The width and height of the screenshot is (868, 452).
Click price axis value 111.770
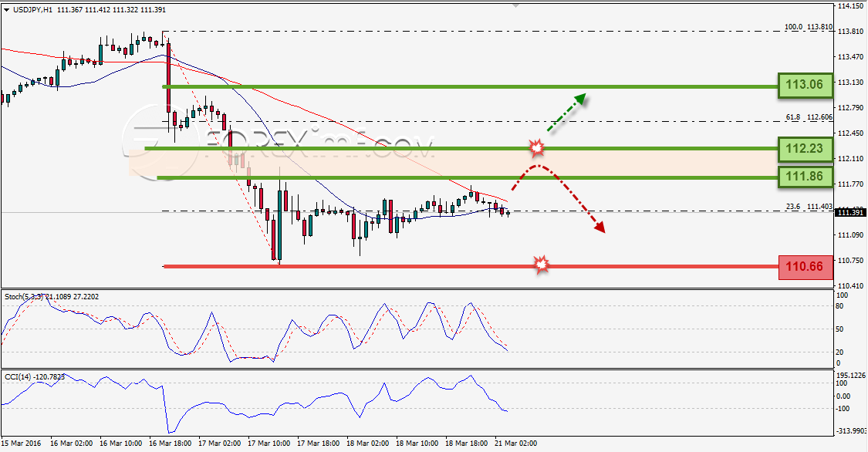pos(851,184)
